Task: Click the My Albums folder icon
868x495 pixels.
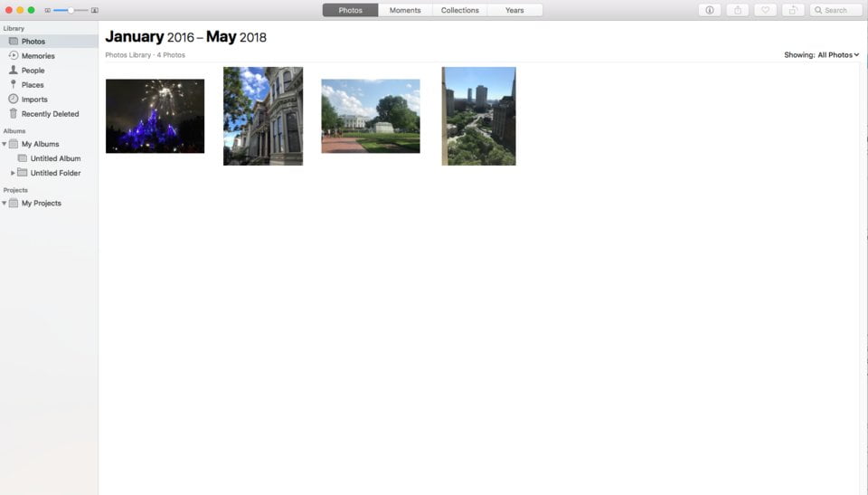Action: (x=14, y=144)
